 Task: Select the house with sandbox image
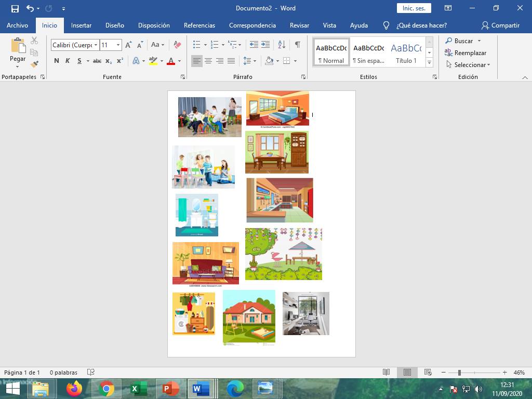pyautogui.click(x=249, y=317)
